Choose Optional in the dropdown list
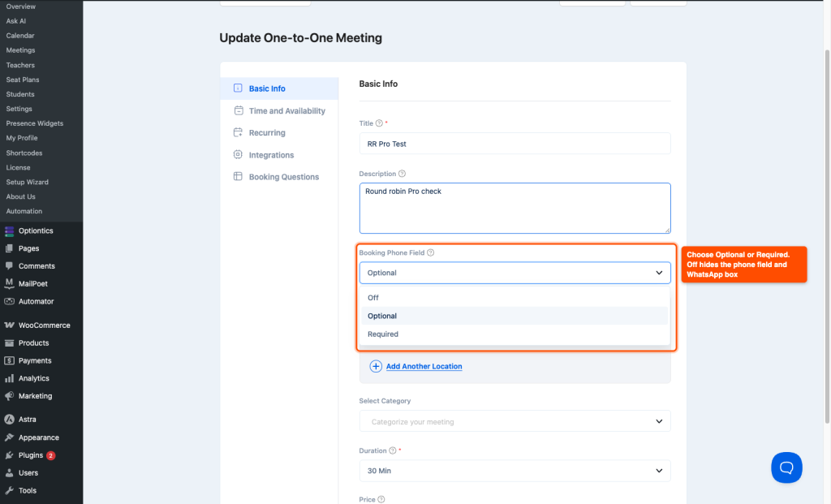Viewport: 831px width, 504px height. click(x=515, y=316)
